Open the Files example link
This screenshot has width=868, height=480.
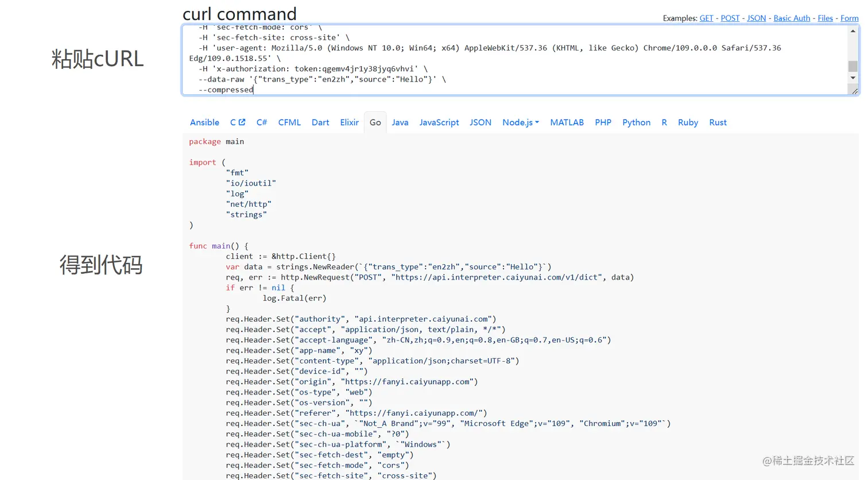pos(826,18)
